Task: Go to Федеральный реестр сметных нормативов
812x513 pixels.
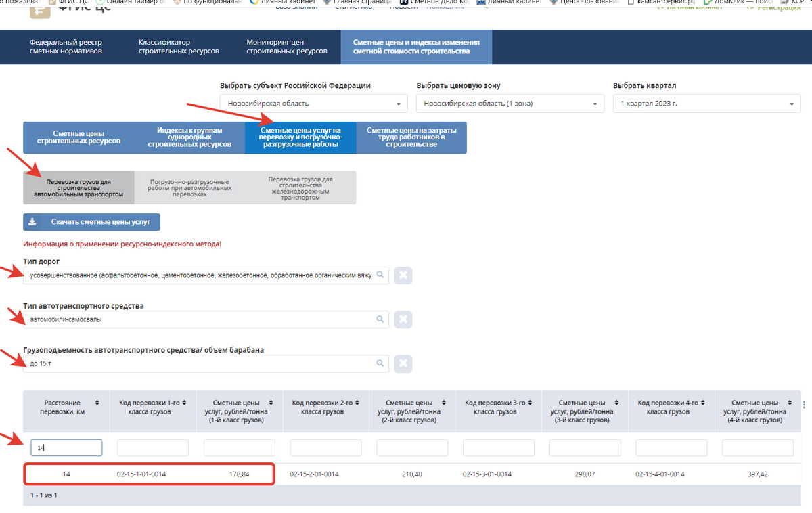Action: (x=66, y=47)
